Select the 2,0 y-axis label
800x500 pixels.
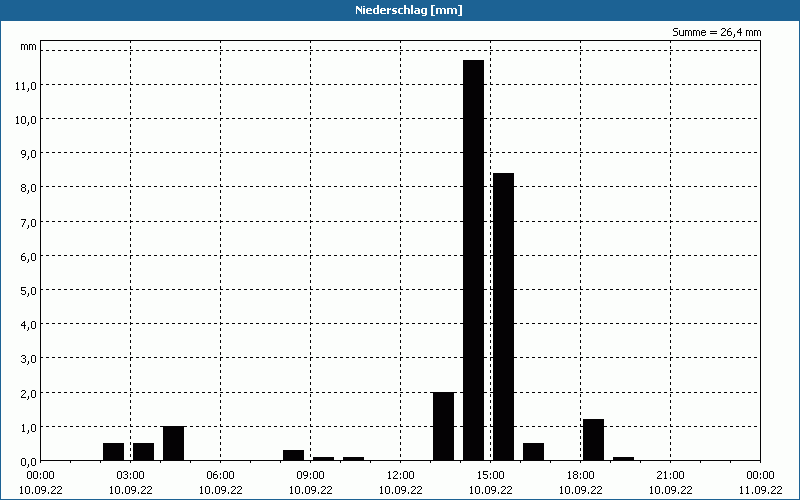click(x=28, y=393)
